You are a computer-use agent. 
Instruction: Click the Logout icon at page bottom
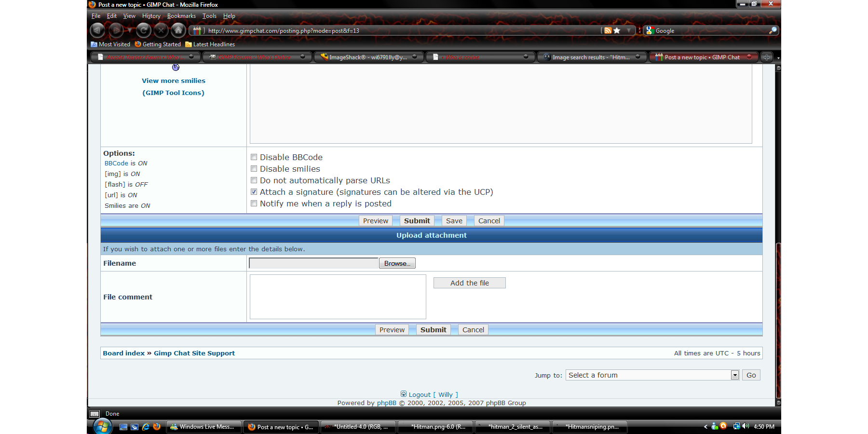click(404, 394)
